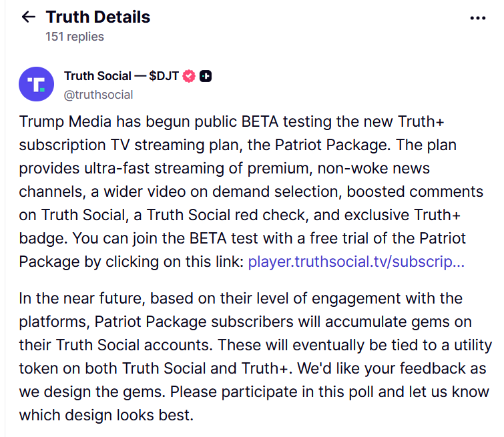The width and height of the screenshot is (504, 437).
Task: Click the line beginning "platforms, Patriot Package subscribers"
Action: [x=245, y=322]
